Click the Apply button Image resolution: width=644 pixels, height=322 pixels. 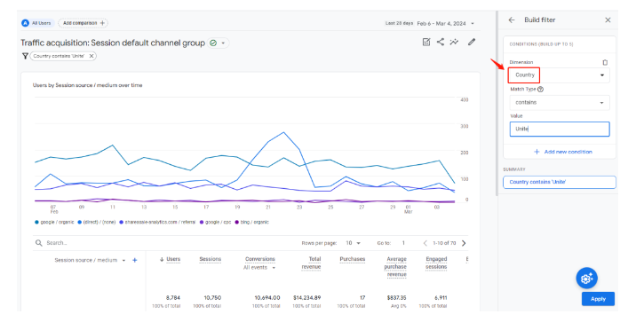(598, 299)
